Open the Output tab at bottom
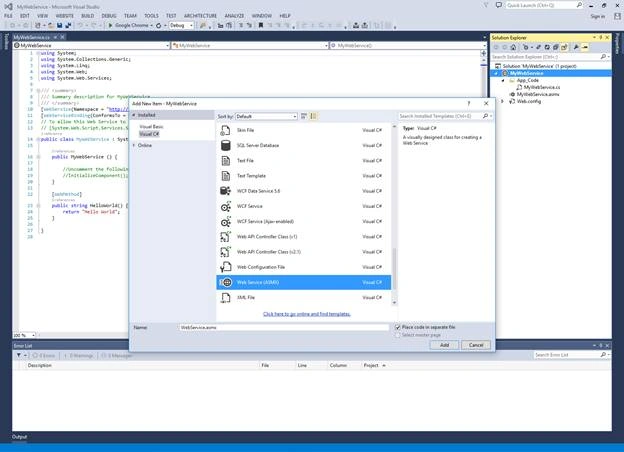This screenshot has width=624, height=452. (x=19, y=437)
